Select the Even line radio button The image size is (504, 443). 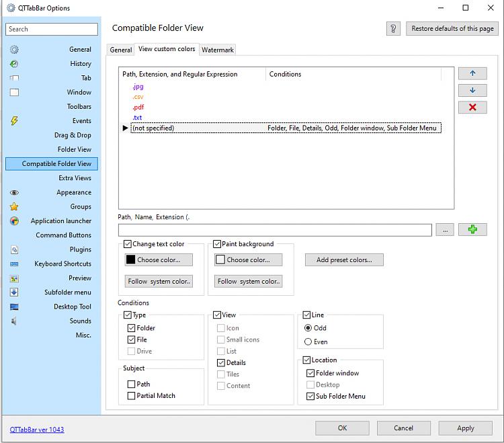[x=308, y=341]
